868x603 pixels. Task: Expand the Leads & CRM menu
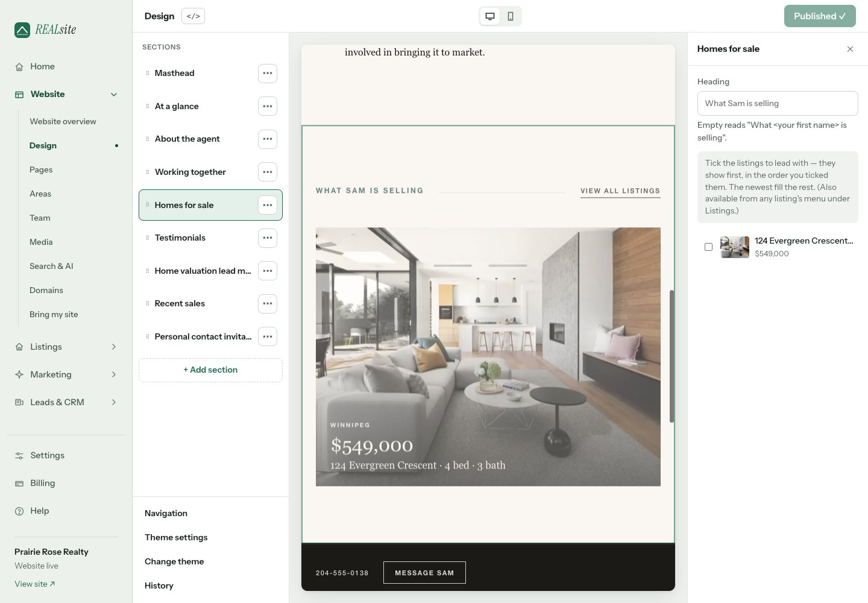point(114,402)
